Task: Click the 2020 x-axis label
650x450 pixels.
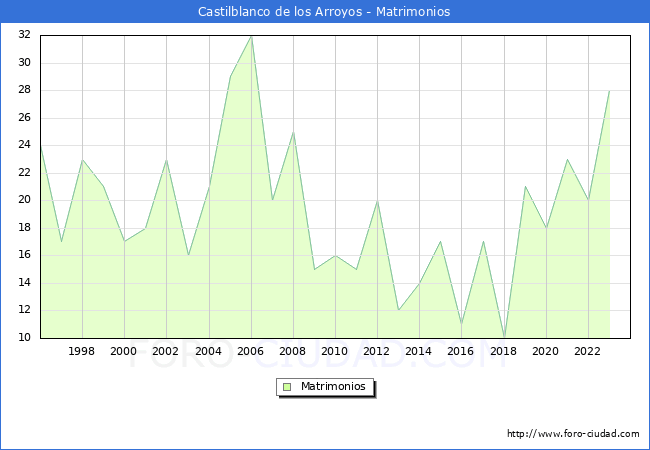Action: point(546,351)
